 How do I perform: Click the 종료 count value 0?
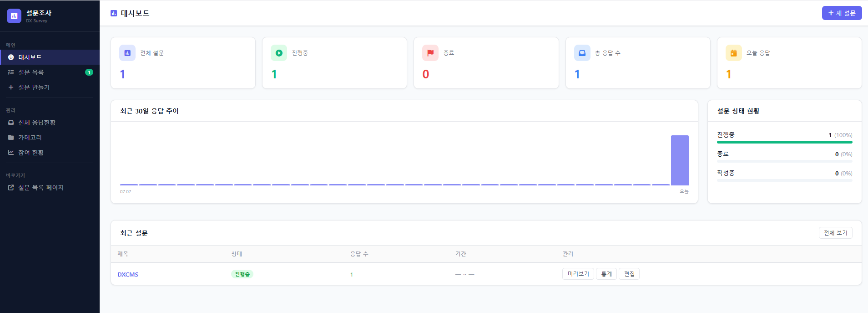tap(426, 74)
